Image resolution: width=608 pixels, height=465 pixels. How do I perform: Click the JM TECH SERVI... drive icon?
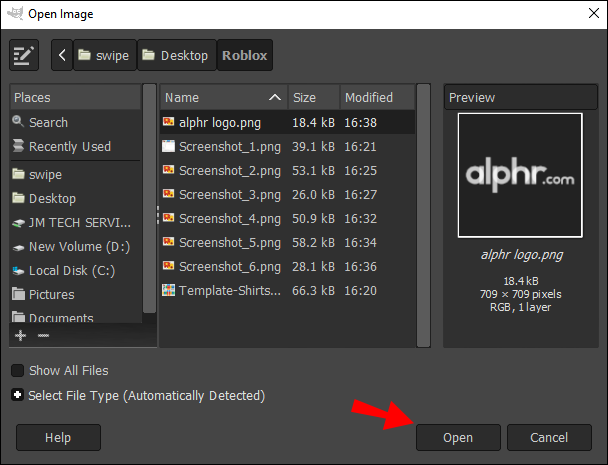point(18,223)
